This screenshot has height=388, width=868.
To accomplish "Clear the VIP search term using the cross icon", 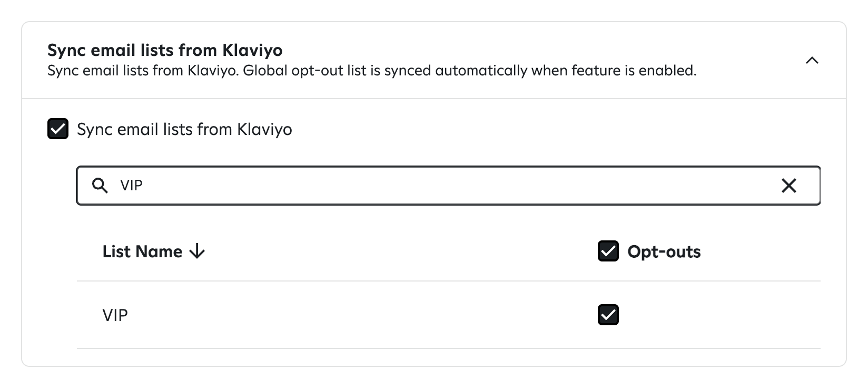I will coord(788,186).
